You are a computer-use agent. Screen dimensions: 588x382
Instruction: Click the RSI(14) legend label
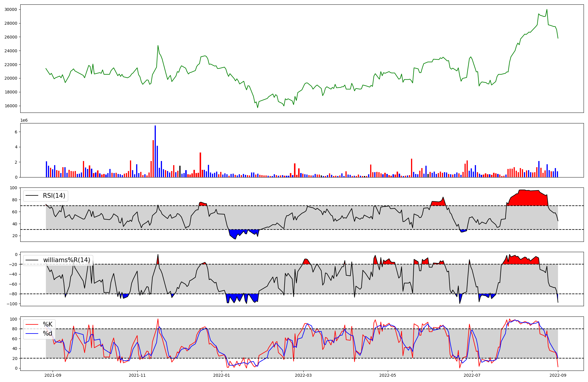coord(54,196)
